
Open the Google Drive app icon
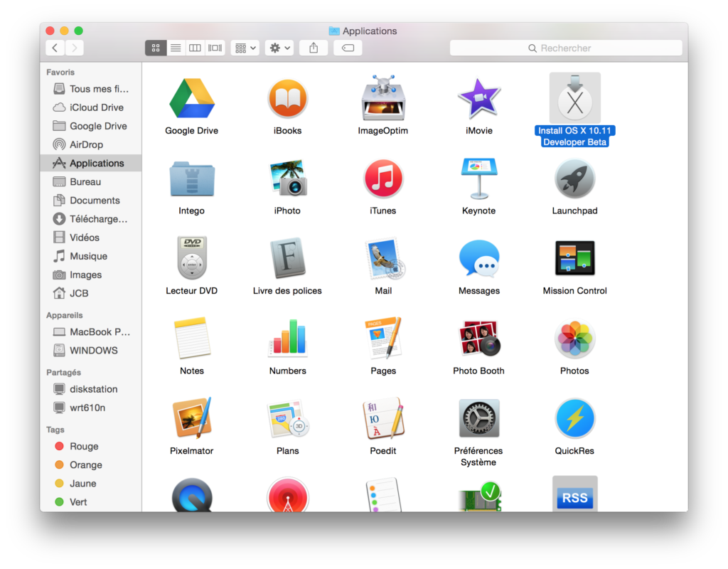(x=192, y=98)
